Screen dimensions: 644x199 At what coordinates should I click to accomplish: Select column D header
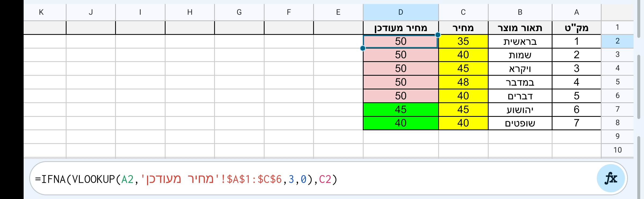pos(401,12)
